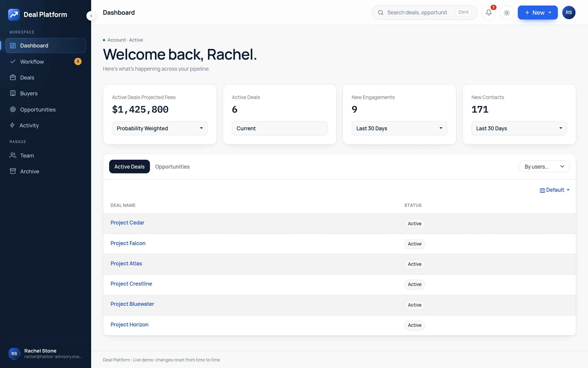Click the Workflow checkmark icon
The height and width of the screenshot is (368, 588).
(13, 62)
